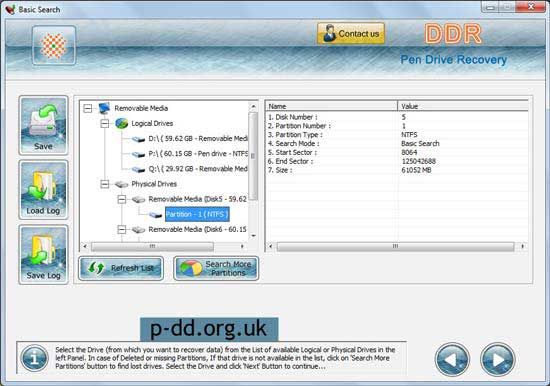Click the Save drive icon button

tap(43, 125)
